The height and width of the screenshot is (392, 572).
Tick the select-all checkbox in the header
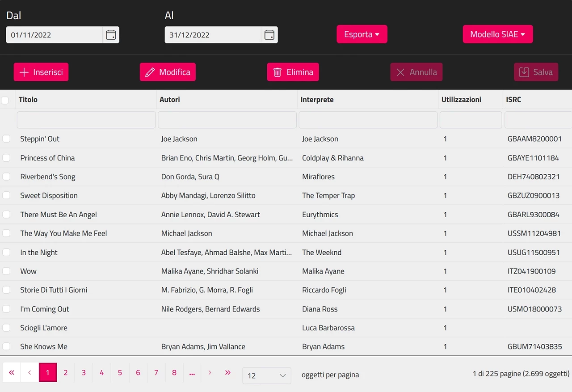pos(5,100)
